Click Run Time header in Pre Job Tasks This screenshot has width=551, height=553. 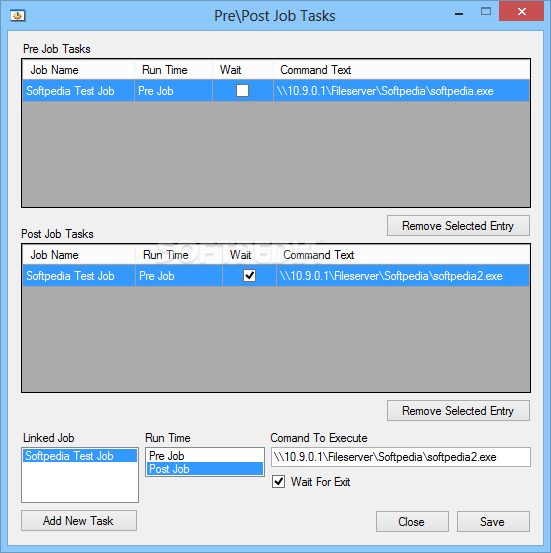coord(173,70)
